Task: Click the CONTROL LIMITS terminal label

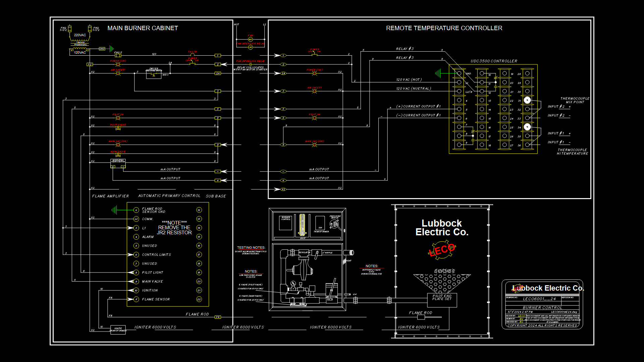Action: pyautogui.click(x=156, y=255)
